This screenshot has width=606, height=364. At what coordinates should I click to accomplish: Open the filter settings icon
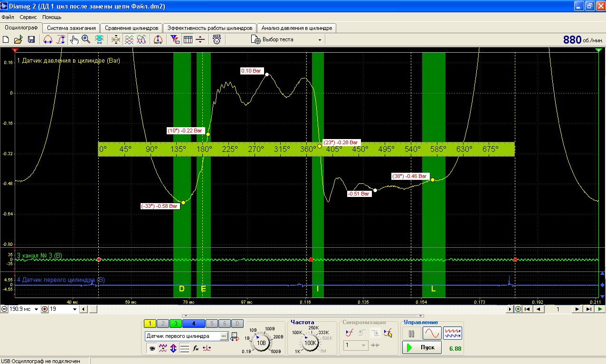(x=175, y=40)
